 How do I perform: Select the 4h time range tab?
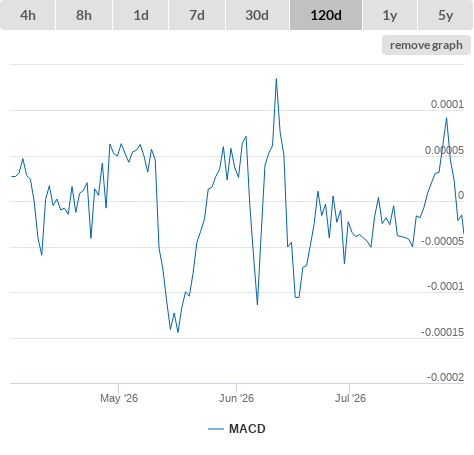(28, 15)
